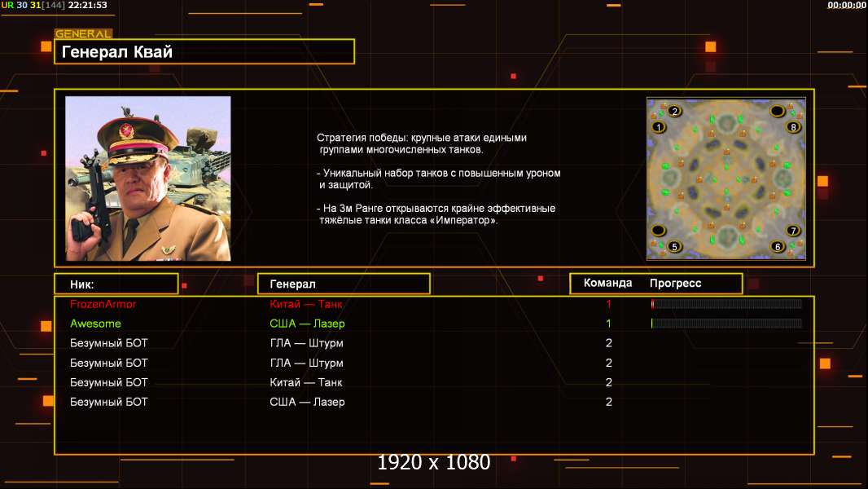Click the 00:00:00 timer top right
The width and height of the screenshot is (868, 489).
coord(846,5)
